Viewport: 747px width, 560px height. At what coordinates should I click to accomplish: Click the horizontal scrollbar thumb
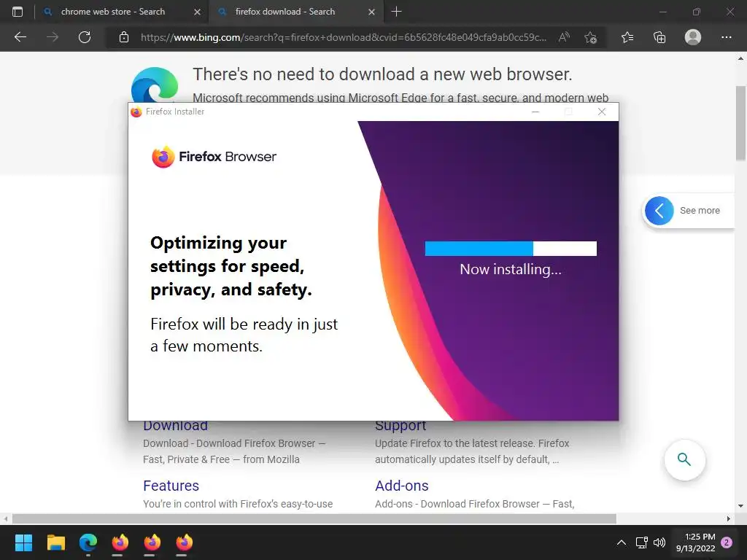(314, 518)
